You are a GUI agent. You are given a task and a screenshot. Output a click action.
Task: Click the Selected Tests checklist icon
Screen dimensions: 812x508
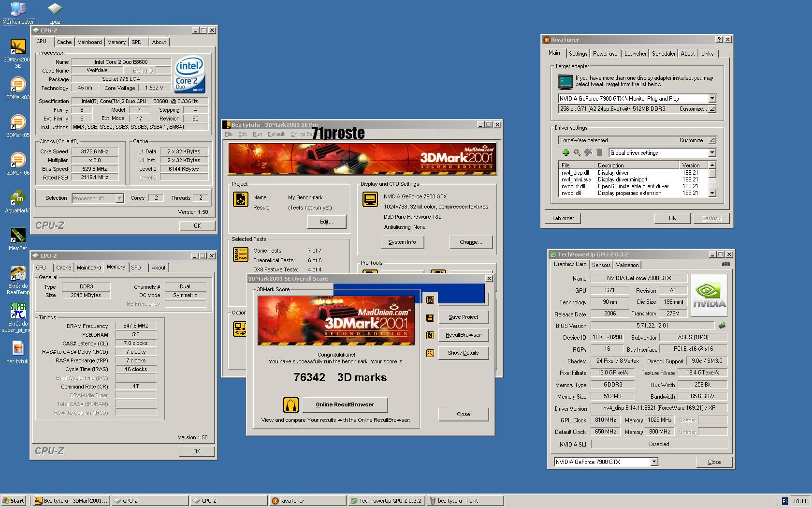click(x=240, y=254)
